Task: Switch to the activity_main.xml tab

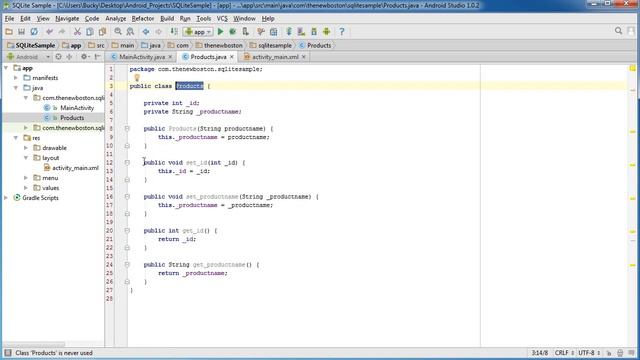Action: (275, 57)
